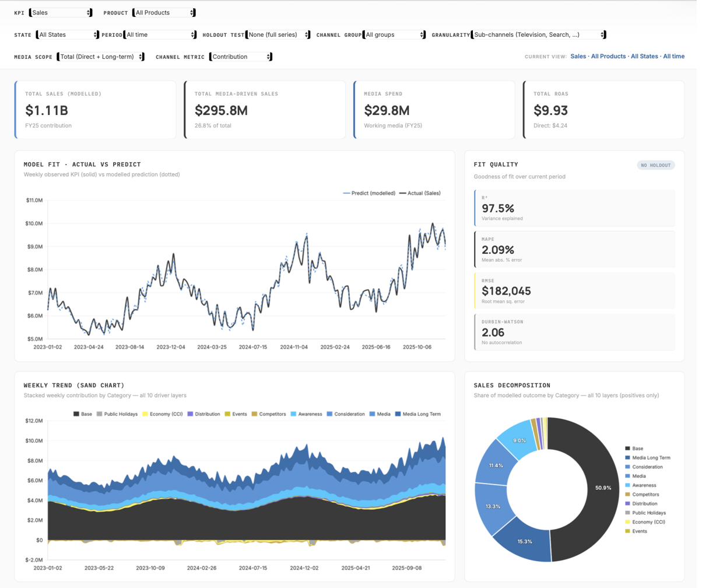This screenshot has width=702, height=588.
Task: Open the Channel Group All groups dropdown
Action: pyautogui.click(x=395, y=34)
